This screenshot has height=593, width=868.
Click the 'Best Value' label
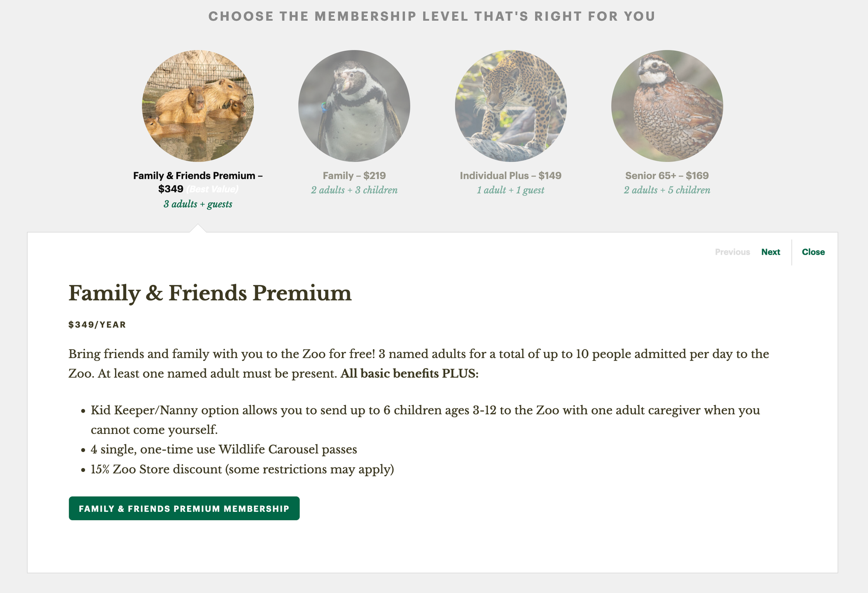pyautogui.click(x=213, y=189)
